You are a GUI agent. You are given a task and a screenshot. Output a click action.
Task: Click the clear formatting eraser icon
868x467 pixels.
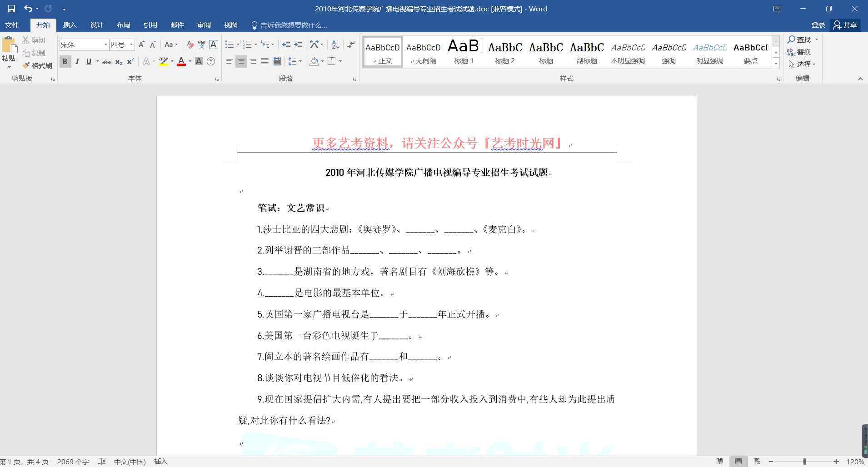click(190, 45)
